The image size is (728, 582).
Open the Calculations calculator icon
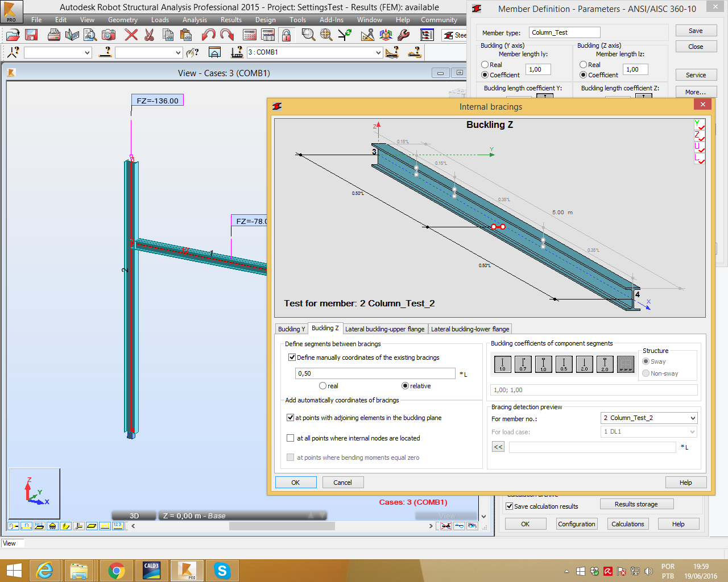click(x=250, y=35)
